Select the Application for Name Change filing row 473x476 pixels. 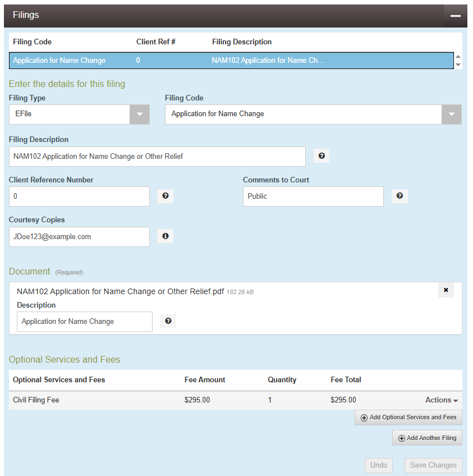coord(231,61)
